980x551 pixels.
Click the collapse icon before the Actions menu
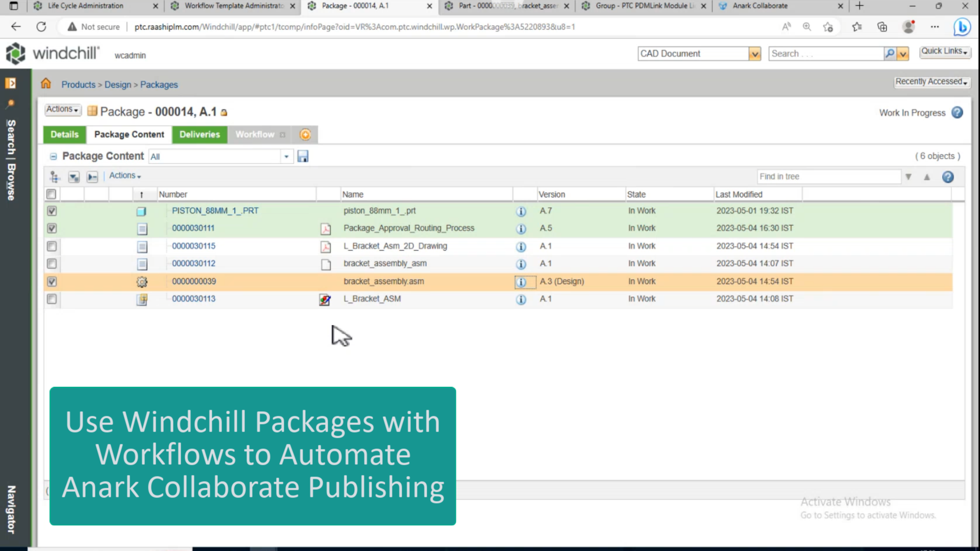92,177
